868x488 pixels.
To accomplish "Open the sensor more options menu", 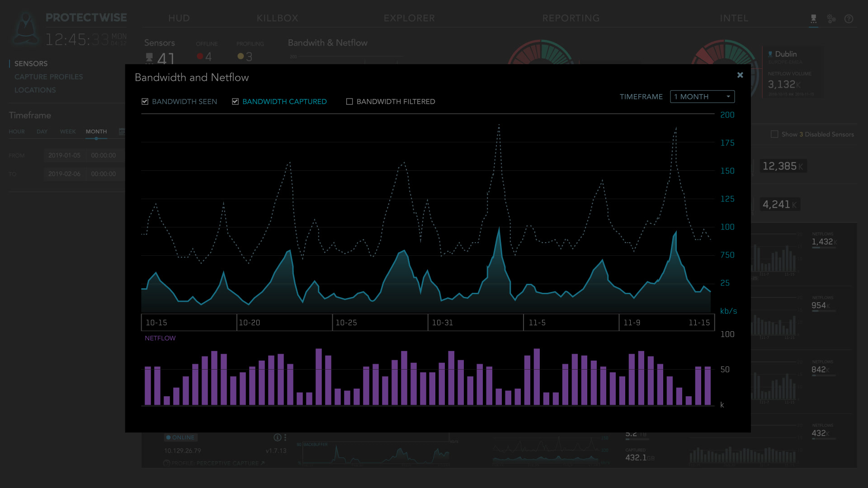I will [x=285, y=437].
